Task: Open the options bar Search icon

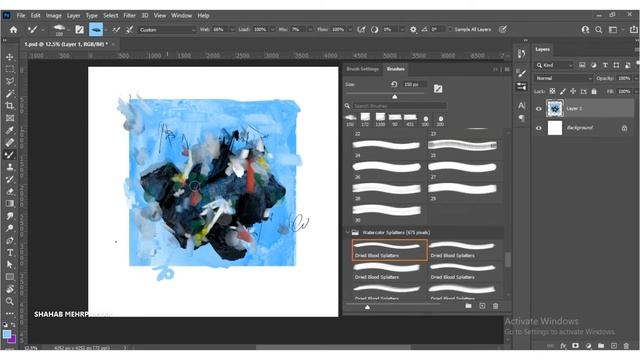Action: (x=598, y=29)
